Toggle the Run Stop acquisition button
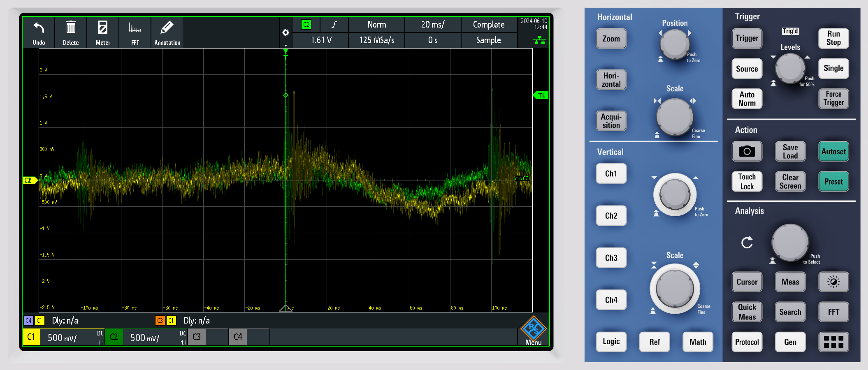Viewport: 868px width, 370px height. 833,38
